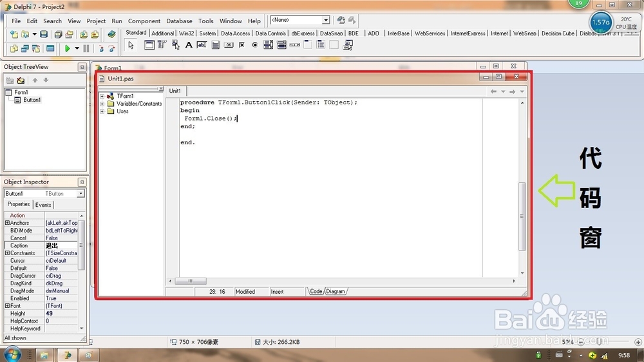Click Delete icon in Object TreeView
The height and width of the screenshot is (362, 644).
coord(21,80)
